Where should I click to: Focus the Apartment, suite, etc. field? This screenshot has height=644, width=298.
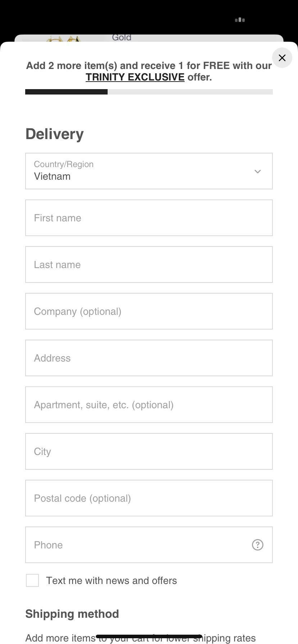tap(149, 405)
